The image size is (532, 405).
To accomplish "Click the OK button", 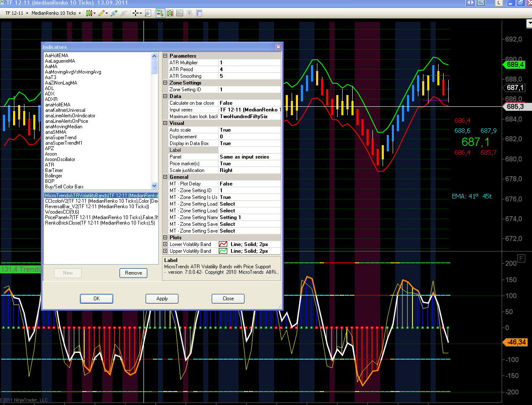I will pyautogui.click(x=96, y=299).
